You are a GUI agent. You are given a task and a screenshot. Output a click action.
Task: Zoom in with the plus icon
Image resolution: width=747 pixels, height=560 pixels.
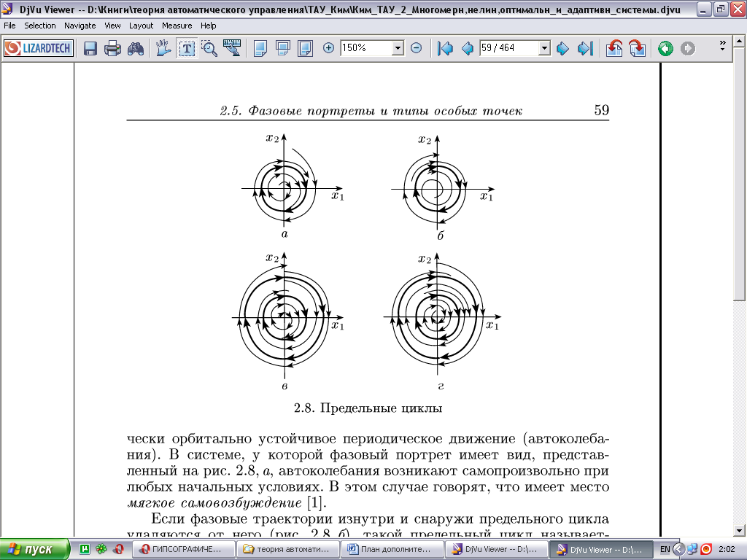pos(328,47)
